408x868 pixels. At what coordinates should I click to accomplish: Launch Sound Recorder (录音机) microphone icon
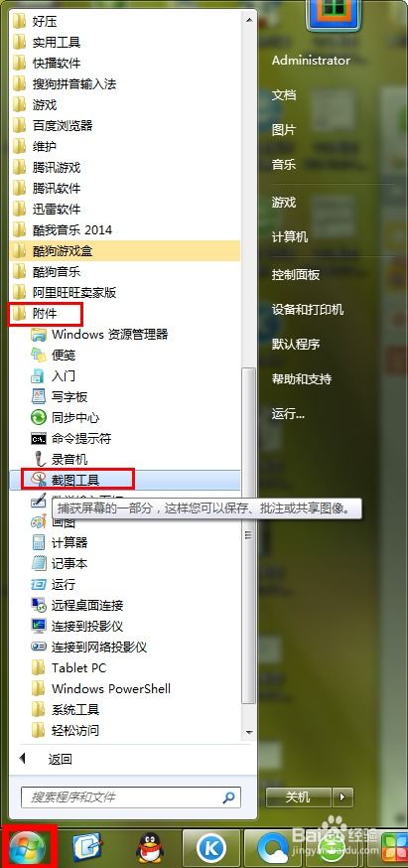(38, 459)
